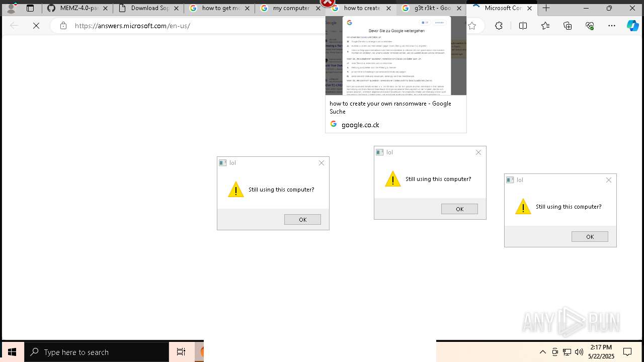Click the warning icon in leftmost lol dialog
This screenshot has width=644, height=362.
pyautogui.click(x=236, y=190)
